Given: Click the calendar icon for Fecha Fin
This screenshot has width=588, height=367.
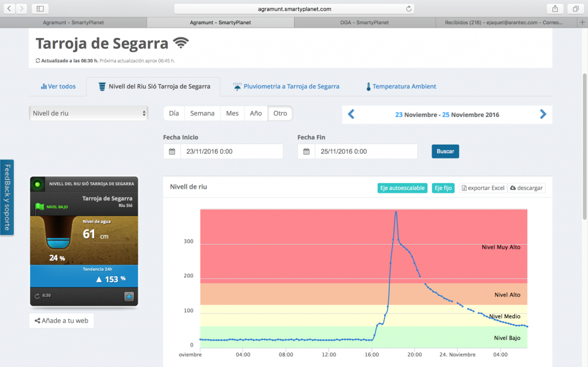Looking at the screenshot, I should click(306, 152).
